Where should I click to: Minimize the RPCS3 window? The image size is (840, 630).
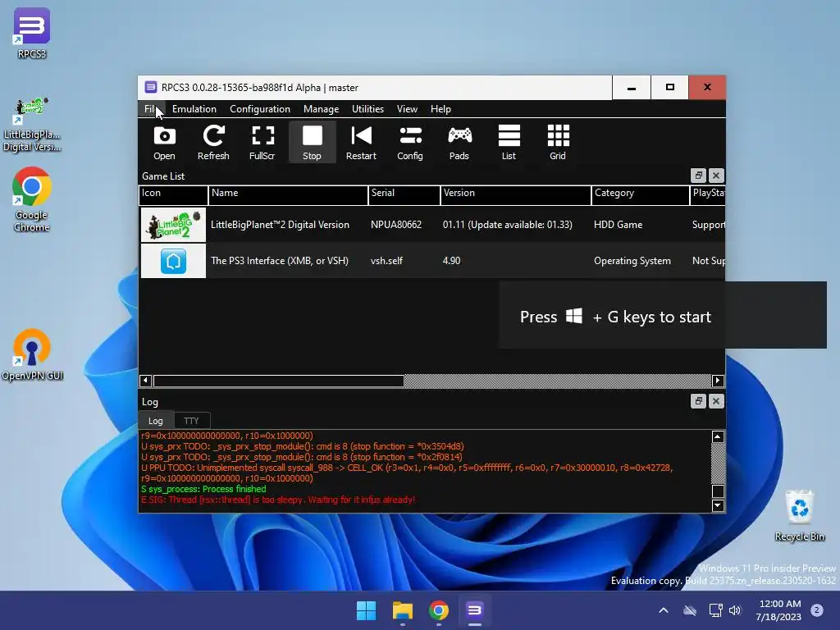(x=632, y=87)
